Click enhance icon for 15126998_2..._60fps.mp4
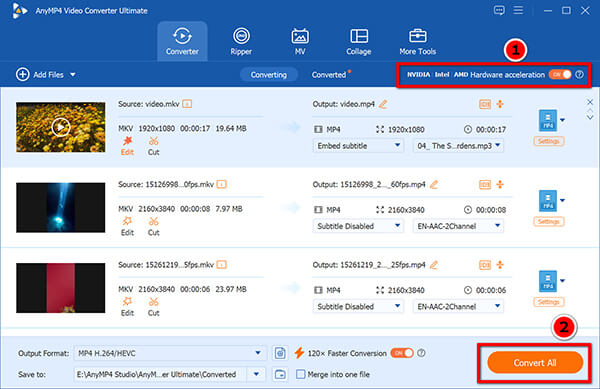Viewport: 600px width, 389px height. [500, 184]
